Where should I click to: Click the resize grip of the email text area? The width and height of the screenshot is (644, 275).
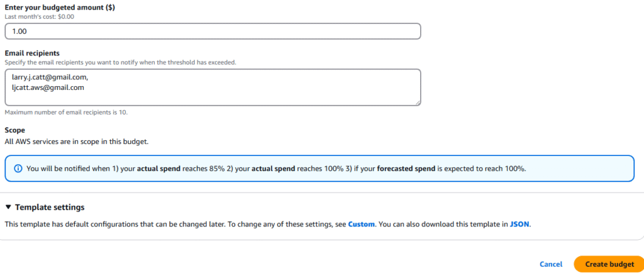418,103
